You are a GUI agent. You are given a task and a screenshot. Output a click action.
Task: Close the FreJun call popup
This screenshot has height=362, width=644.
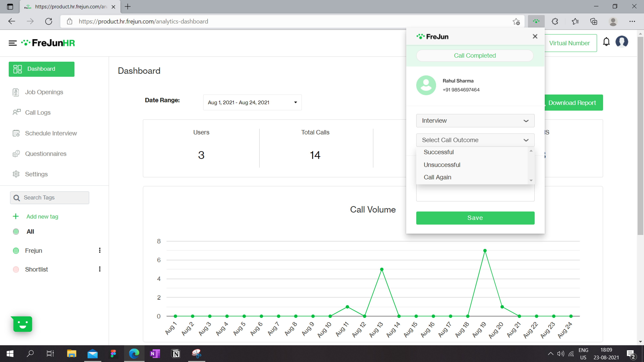[535, 37]
